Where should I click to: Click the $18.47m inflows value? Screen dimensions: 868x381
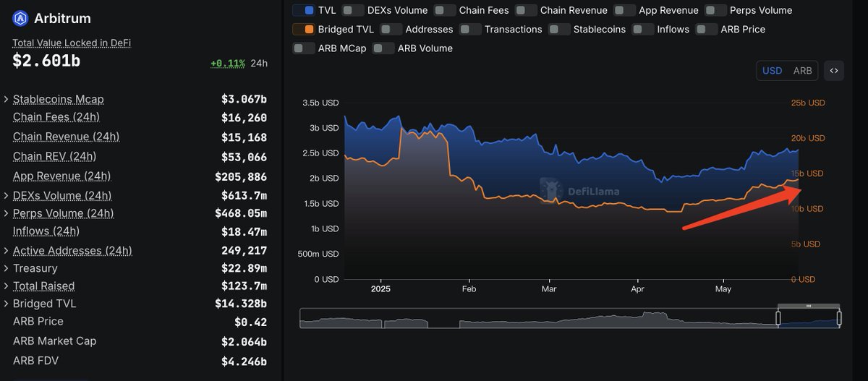coord(244,231)
